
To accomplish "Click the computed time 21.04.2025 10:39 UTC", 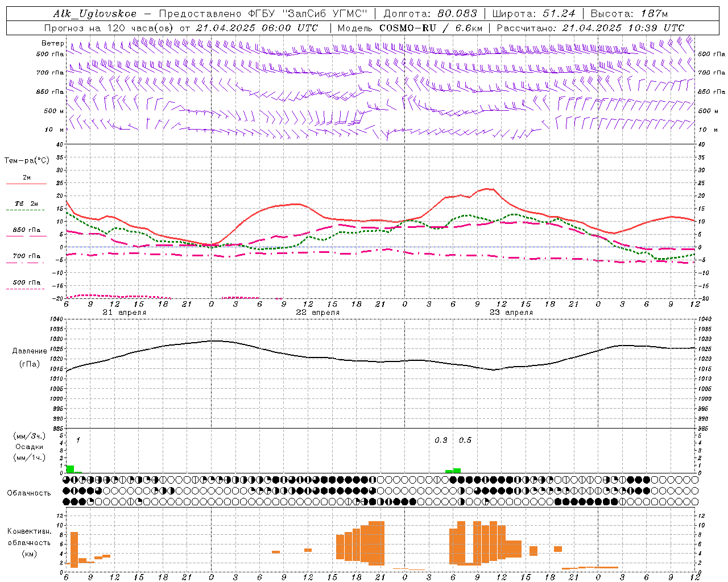I will coord(623,28).
